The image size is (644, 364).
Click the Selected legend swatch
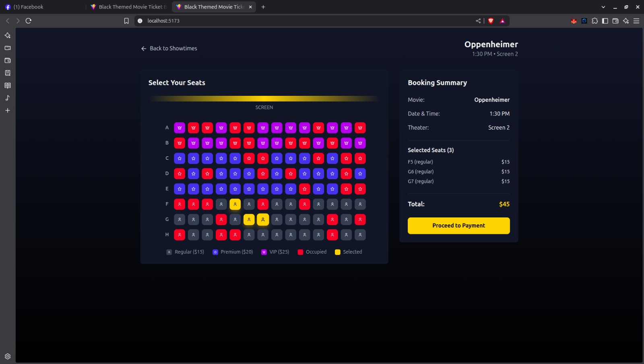338,252
